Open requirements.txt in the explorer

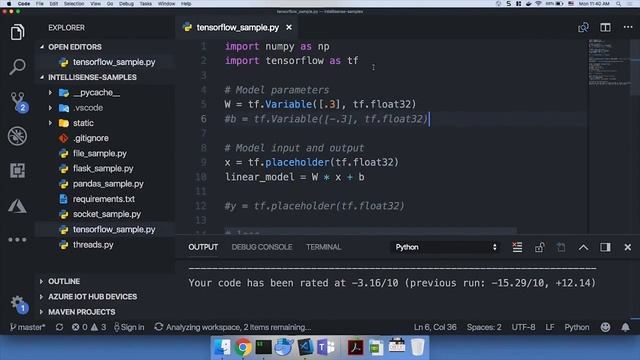click(x=104, y=199)
